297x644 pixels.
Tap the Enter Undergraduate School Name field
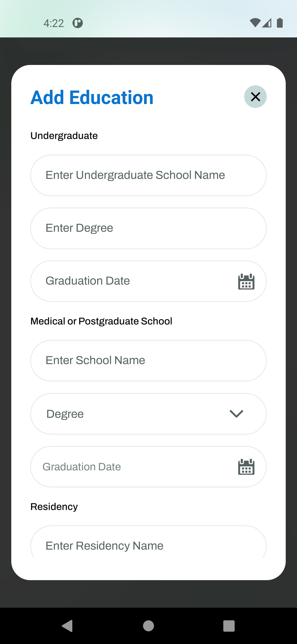tap(148, 175)
